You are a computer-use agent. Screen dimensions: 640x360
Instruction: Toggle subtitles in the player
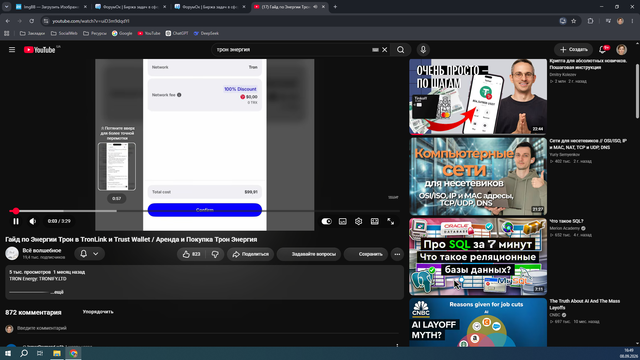(x=342, y=221)
